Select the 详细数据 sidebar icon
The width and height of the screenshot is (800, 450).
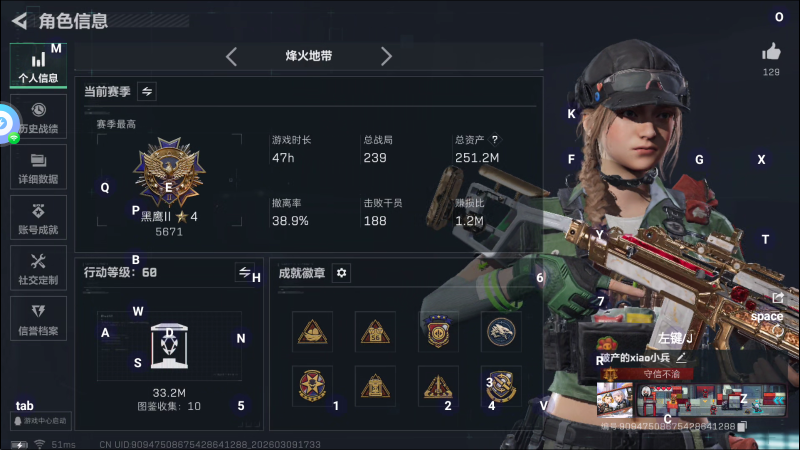click(x=38, y=167)
